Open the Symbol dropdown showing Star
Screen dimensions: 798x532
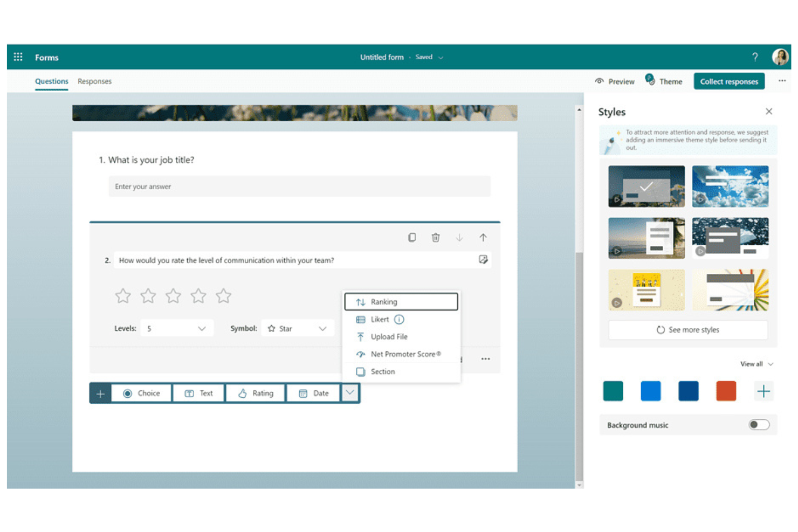[297, 328]
